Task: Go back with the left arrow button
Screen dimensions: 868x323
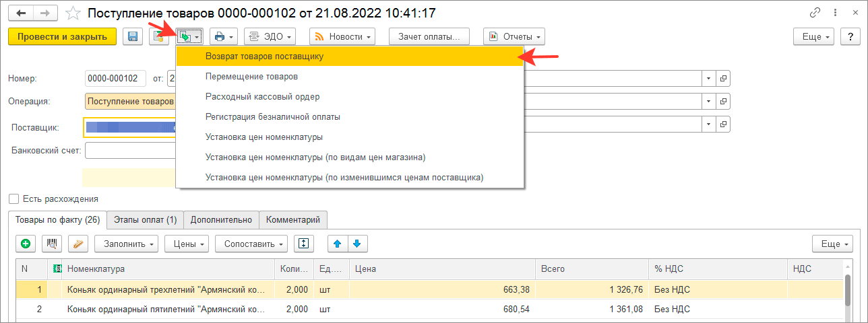Action: pyautogui.click(x=22, y=13)
